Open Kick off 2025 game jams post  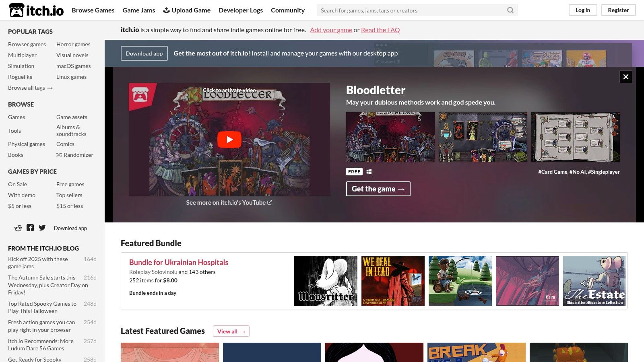click(38, 263)
